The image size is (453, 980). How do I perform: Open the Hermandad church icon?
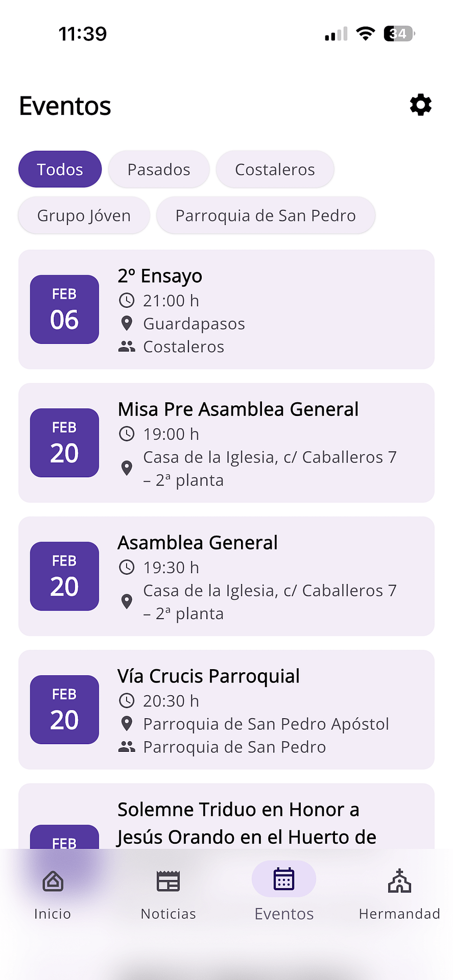(399, 881)
